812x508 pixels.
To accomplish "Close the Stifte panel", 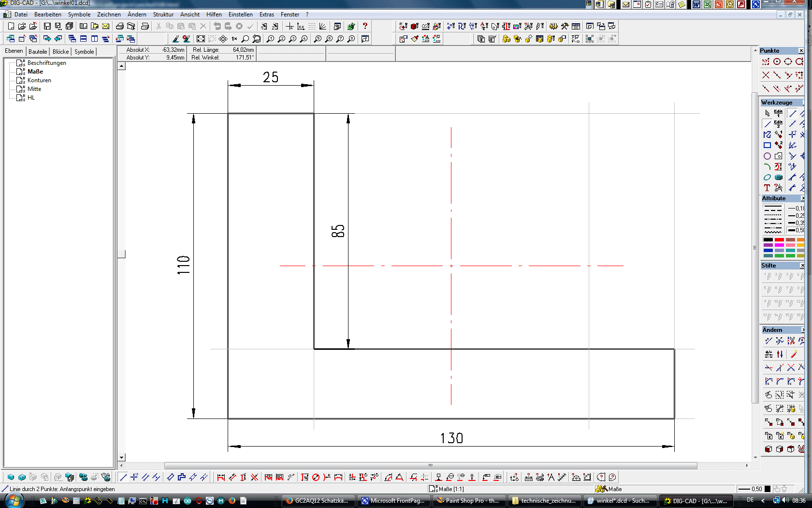I will pos(802,266).
